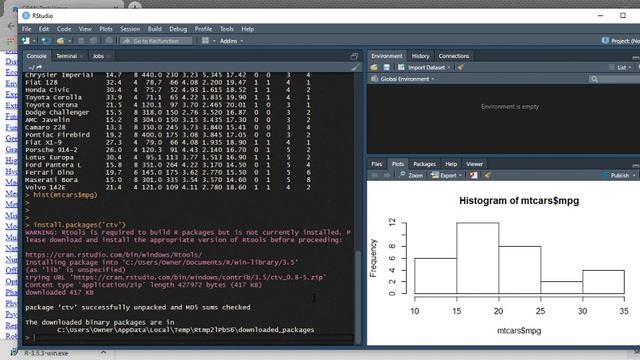
Task: Click the remove current plot icon
Action: coord(473,176)
